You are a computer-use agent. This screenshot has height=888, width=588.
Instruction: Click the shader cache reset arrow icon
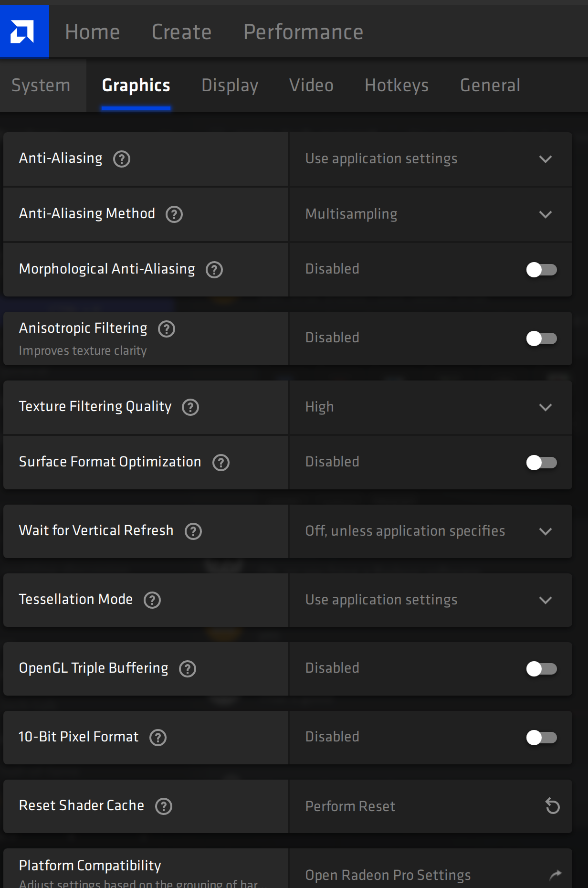(x=552, y=806)
